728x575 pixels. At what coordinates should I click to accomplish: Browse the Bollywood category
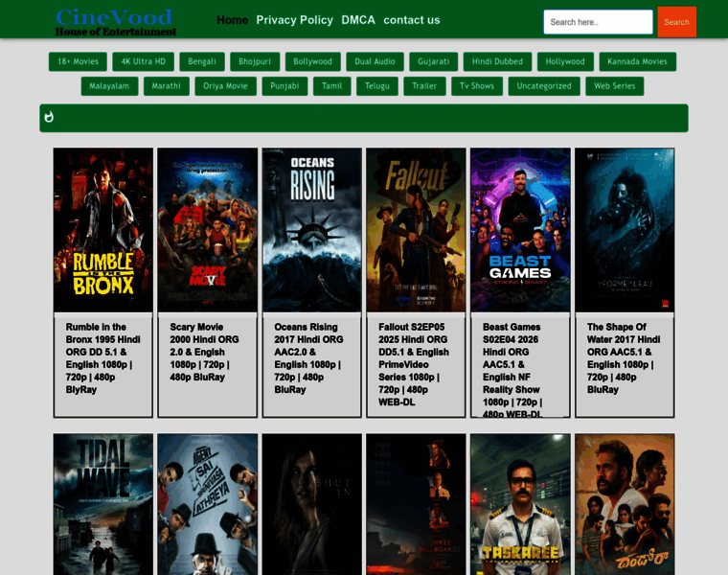[x=312, y=61]
